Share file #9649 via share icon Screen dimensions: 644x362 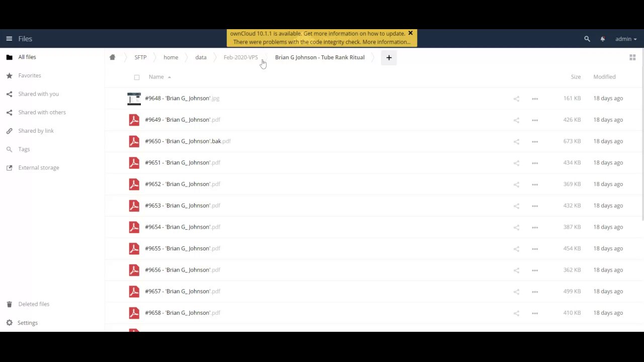(x=516, y=120)
